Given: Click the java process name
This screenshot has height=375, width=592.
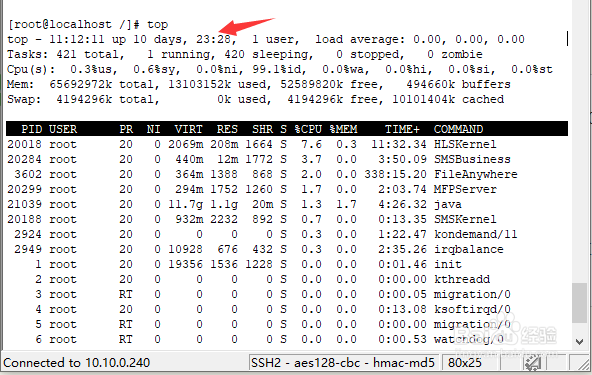Looking at the screenshot, I should click(x=447, y=204).
